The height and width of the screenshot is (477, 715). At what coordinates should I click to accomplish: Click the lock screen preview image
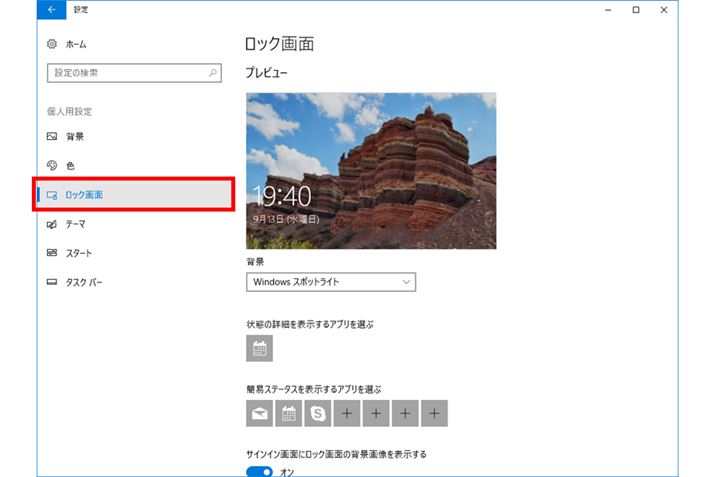coord(371,171)
